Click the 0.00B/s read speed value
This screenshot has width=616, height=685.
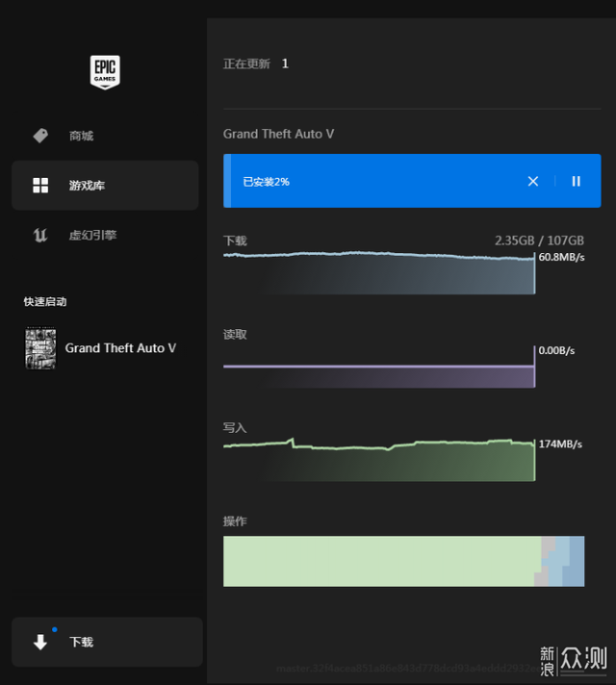click(x=556, y=350)
